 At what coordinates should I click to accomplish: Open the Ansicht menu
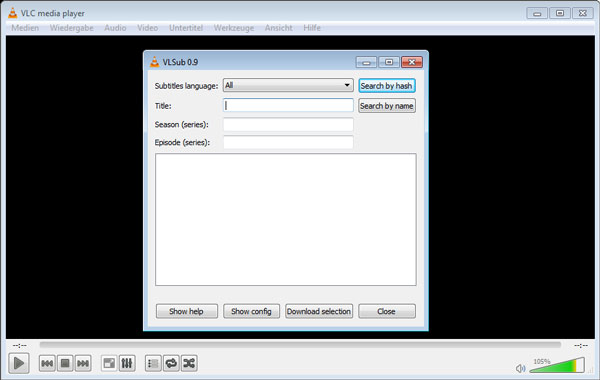tap(279, 28)
